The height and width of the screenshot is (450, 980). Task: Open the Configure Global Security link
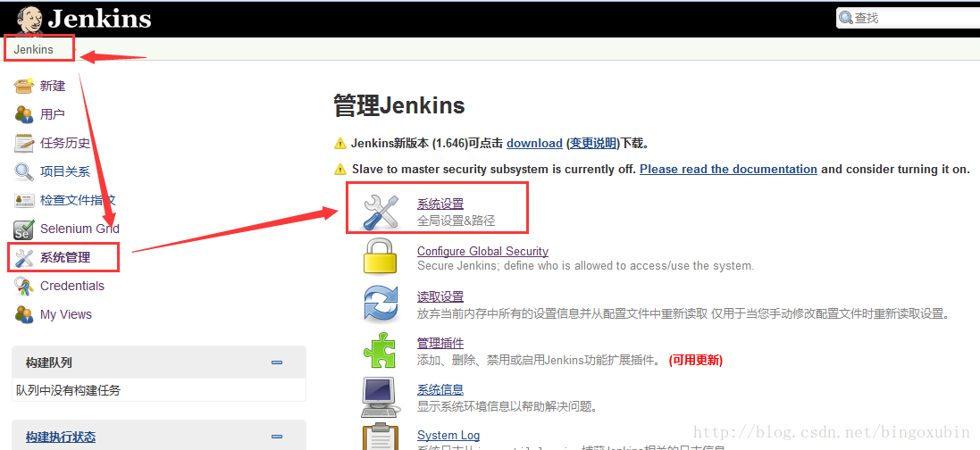pos(482,251)
